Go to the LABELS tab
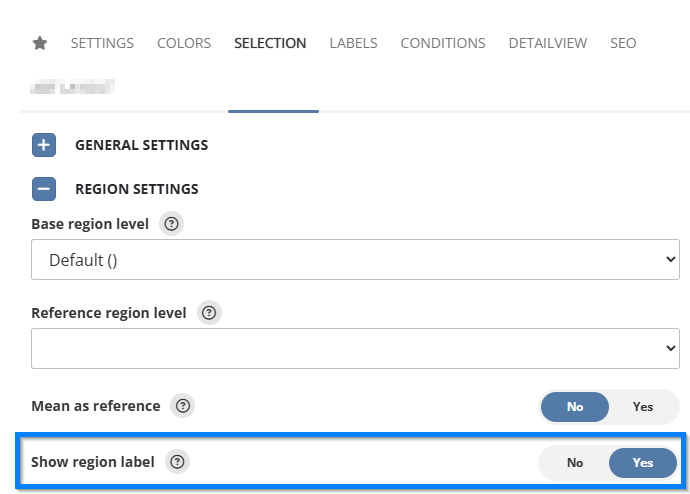Screen dimensions: 690x494 click(x=353, y=43)
